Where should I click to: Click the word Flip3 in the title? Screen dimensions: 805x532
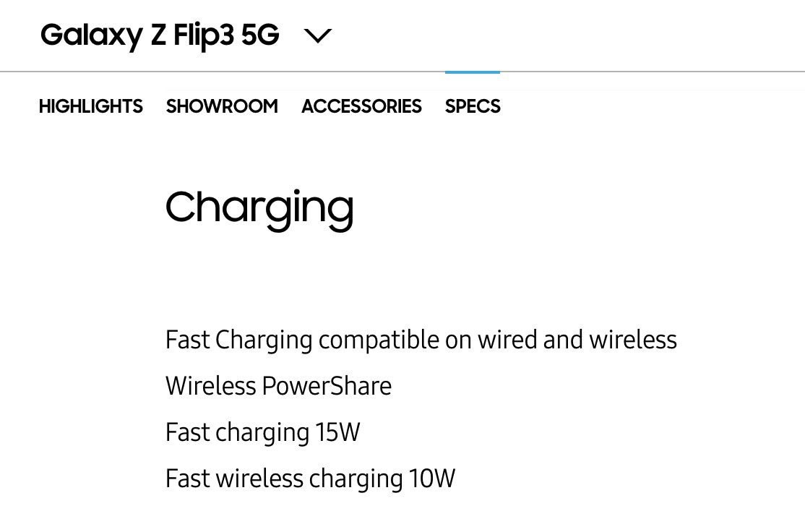point(204,36)
